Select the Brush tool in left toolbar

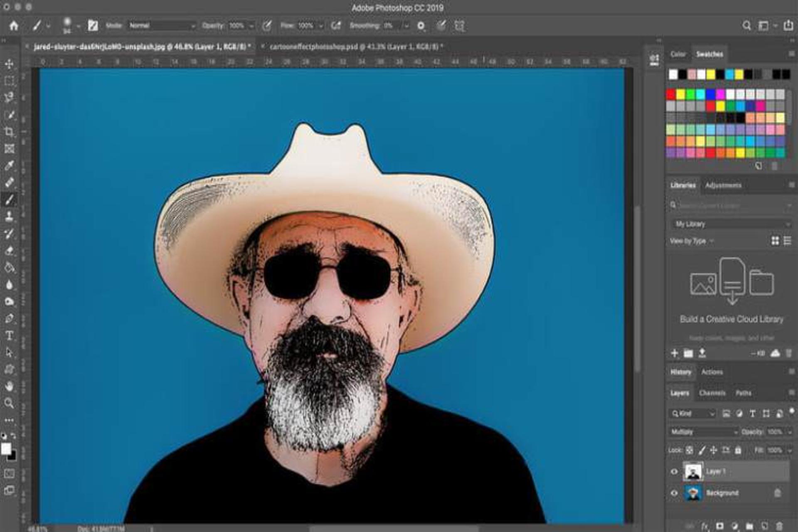(9, 199)
